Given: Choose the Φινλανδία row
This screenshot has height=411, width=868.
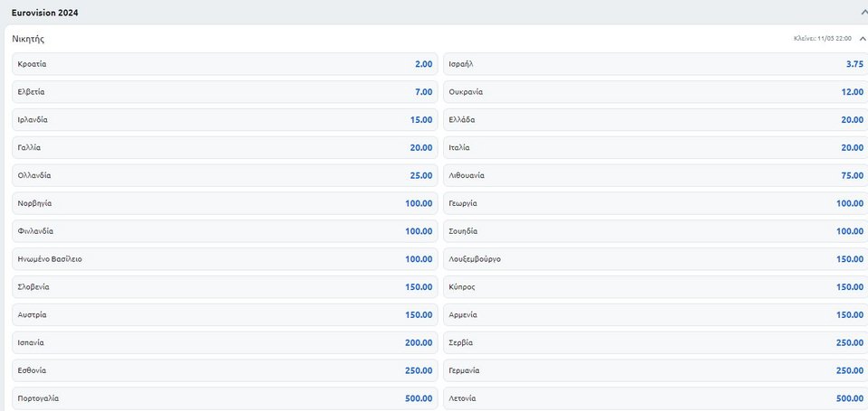Looking at the screenshot, I should [x=225, y=231].
